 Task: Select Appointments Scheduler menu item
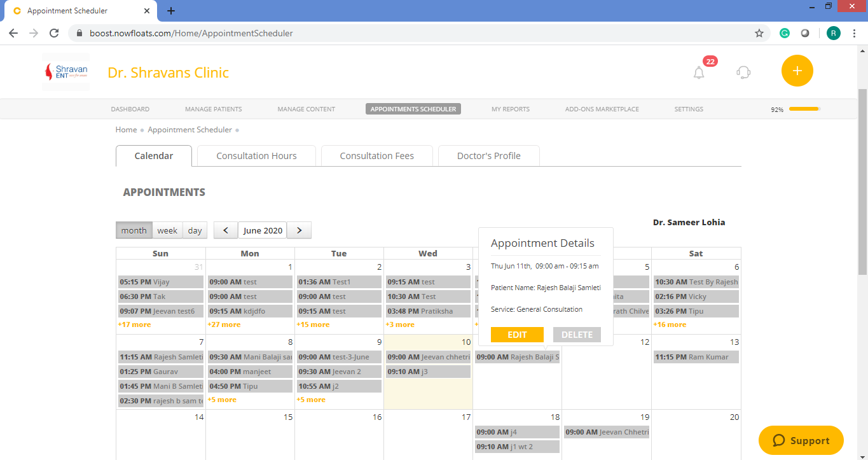click(413, 109)
